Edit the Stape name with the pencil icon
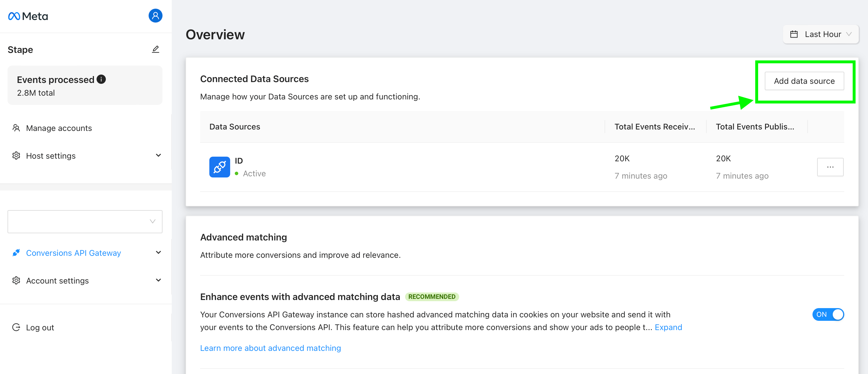 coord(155,49)
